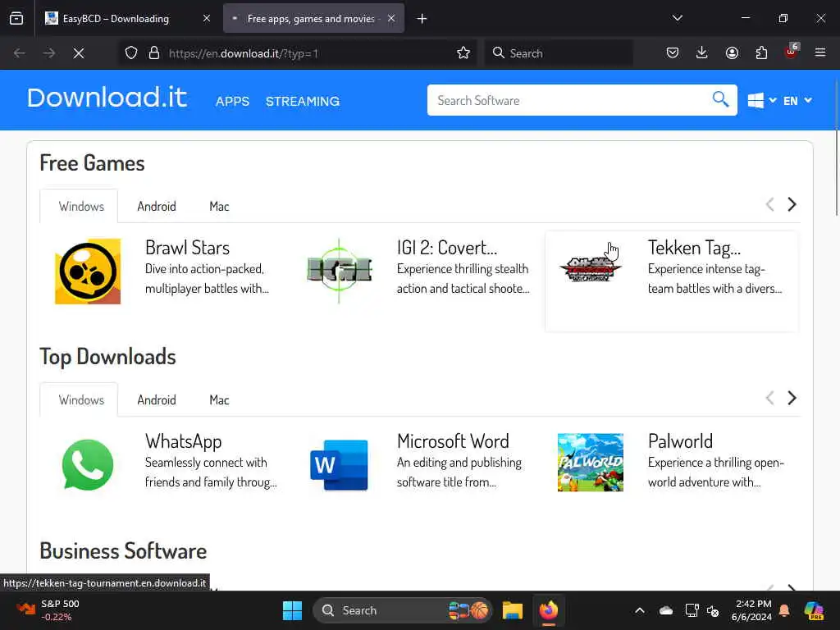The width and height of the screenshot is (840, 630).
Task: Select Android tab under Free Games
Action: [157, 206]
